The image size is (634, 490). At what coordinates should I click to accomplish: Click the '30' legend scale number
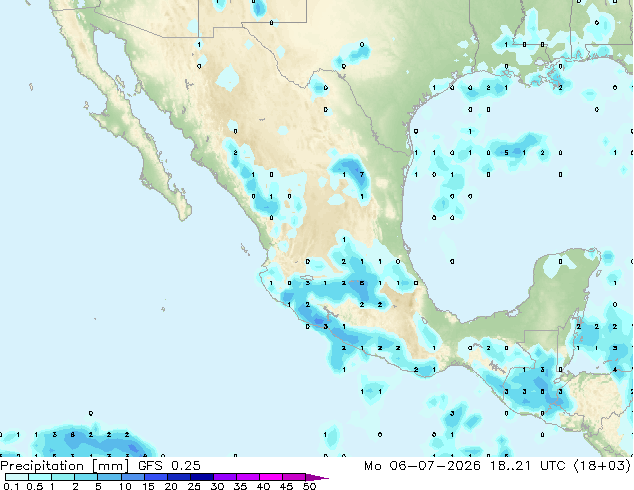217,486
